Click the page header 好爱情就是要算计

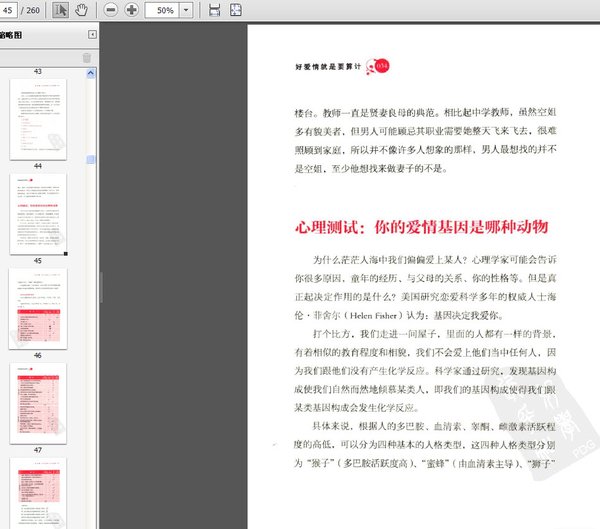[328, 67]
